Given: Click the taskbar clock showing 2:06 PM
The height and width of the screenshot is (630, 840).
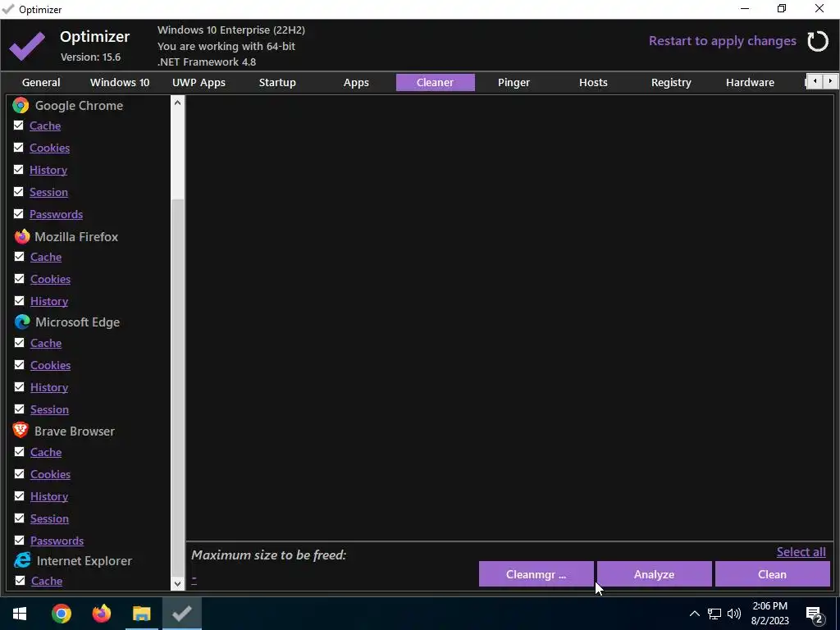Looking at the screenshot, I should click(769, 614).
